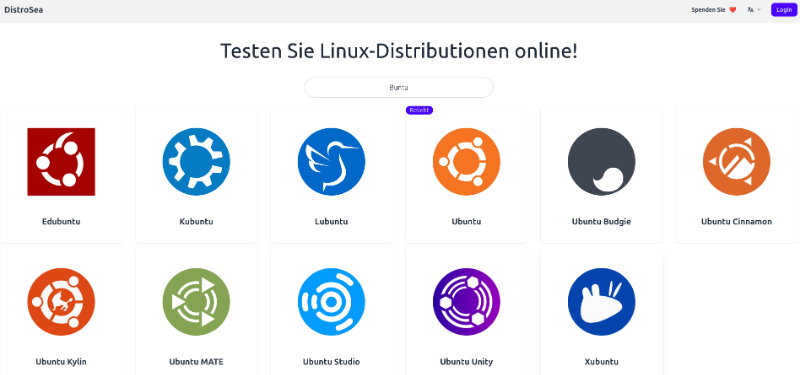Open the Edubuntu distribution logo
The height and width of the screenshot is (375, 800).
click(61, 162)
